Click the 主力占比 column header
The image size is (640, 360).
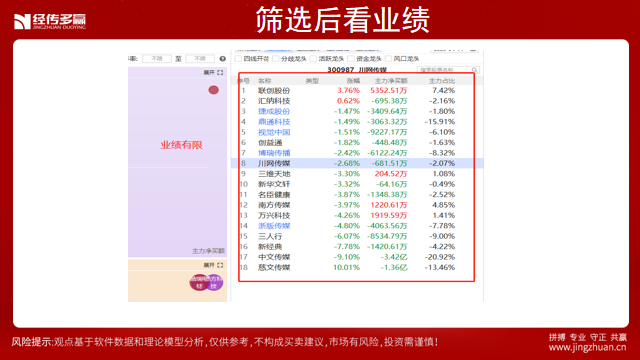[x=442, y=81]
